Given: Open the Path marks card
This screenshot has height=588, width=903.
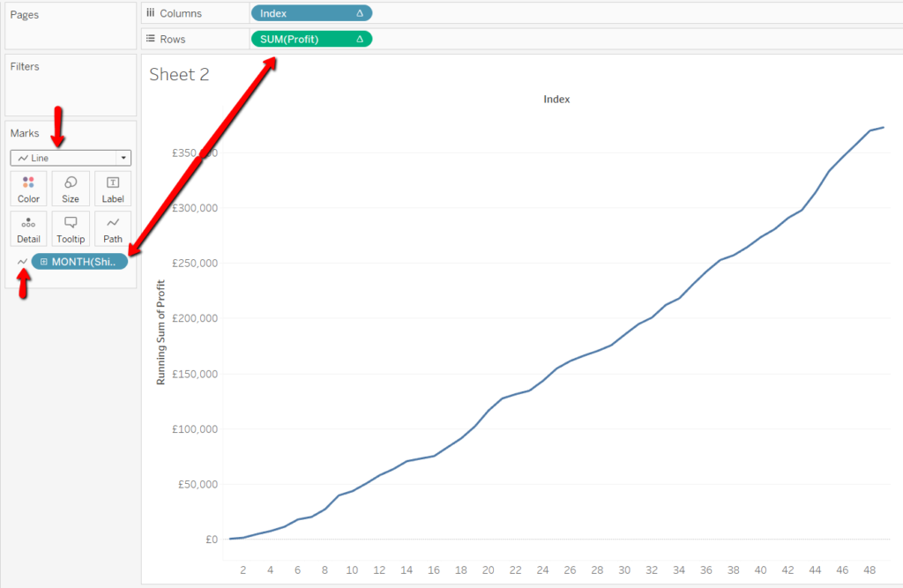Looking at the screenshot, I should click(113, 228).
